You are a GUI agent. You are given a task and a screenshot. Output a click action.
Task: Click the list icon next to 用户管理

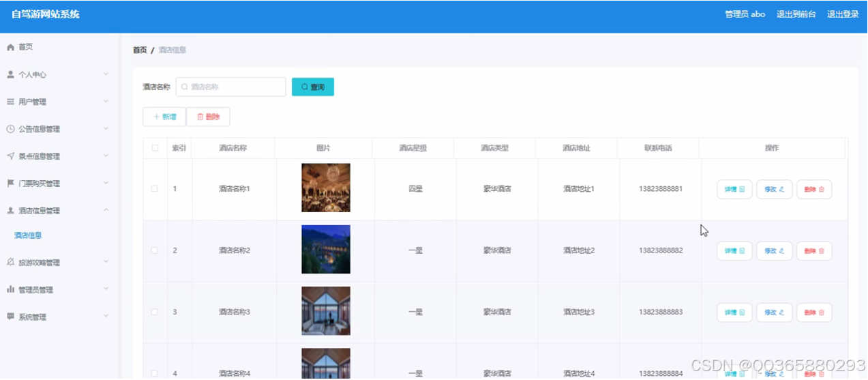[x=10, y=102]
